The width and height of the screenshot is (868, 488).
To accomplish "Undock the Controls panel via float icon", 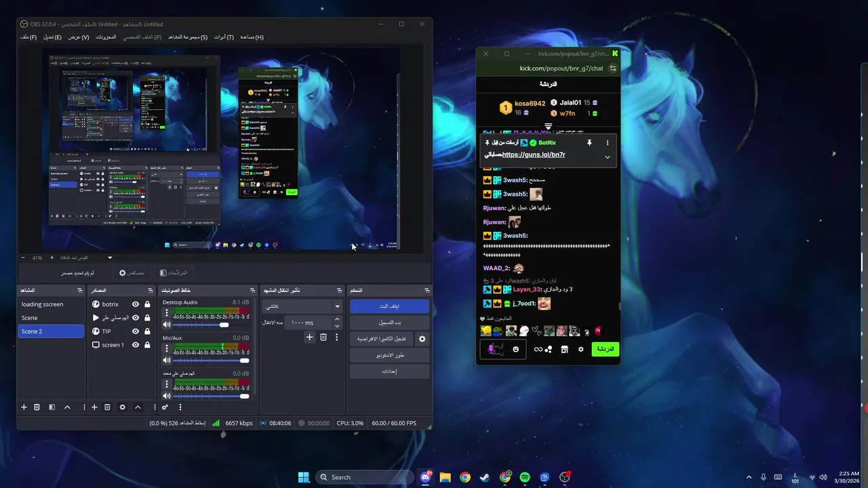I will pyautogui.click(x=427, y=290).
